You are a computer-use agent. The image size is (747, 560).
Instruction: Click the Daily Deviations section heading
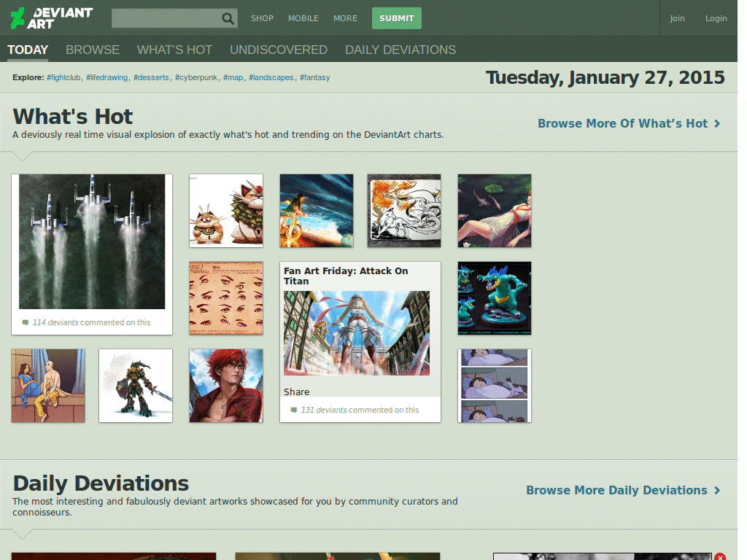point(101,483)
